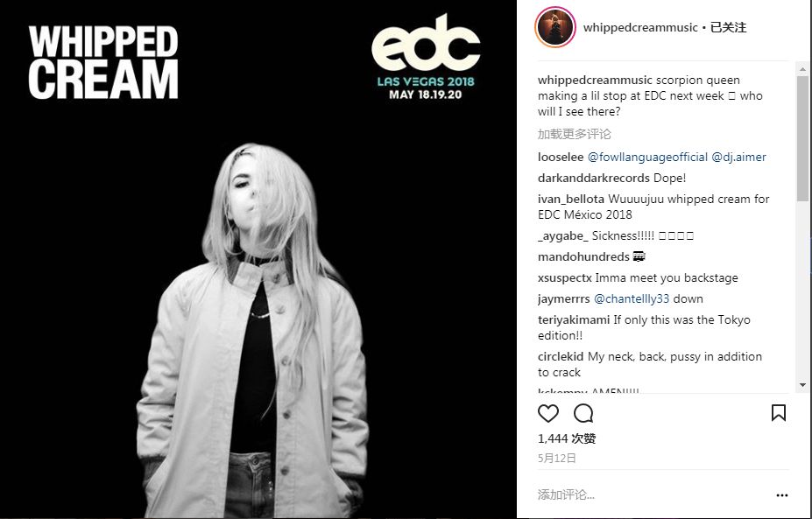This screenshot has height=519, width=812.
Task: Save post with the bookmark icon
Action: [x=779, y=413]
